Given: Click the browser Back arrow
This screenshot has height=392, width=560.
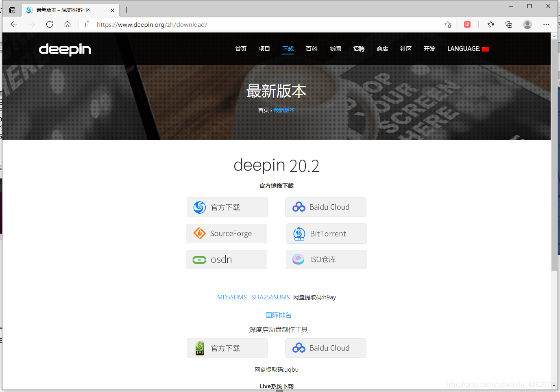Looking at the screenshot, I should pyautogui.click(x=14, y=24).
